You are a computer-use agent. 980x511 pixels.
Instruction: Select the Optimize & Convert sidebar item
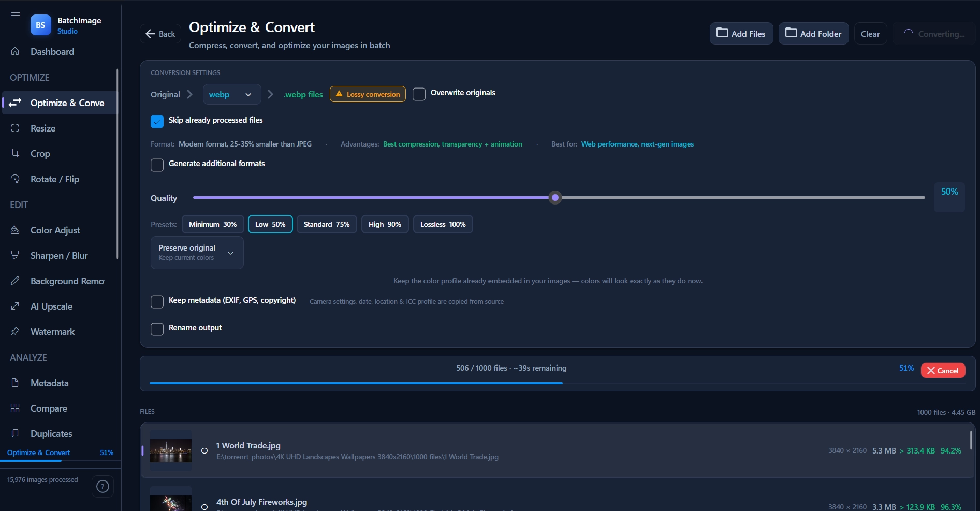tap(60, 103)
